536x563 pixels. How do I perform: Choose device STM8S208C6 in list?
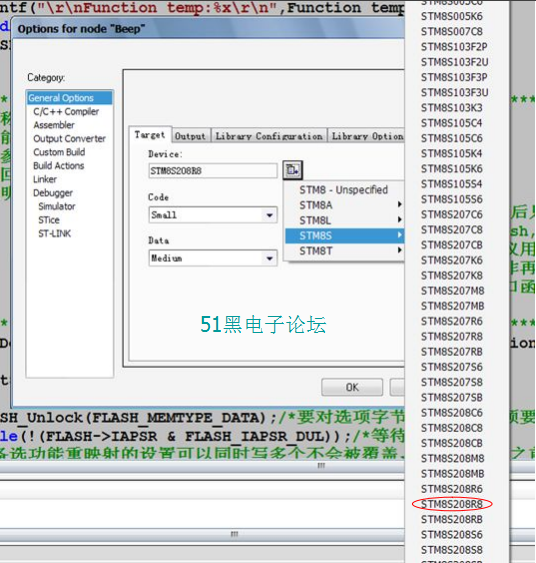(452, 413)
